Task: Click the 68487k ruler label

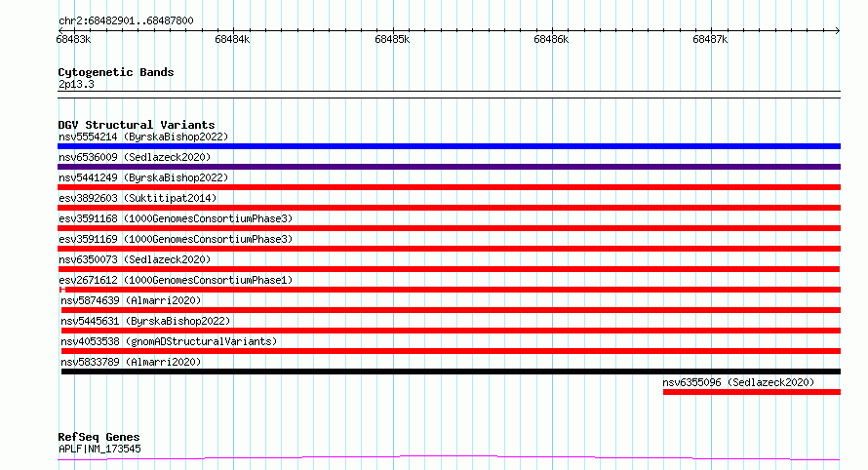Action: (x=710, y=39)
